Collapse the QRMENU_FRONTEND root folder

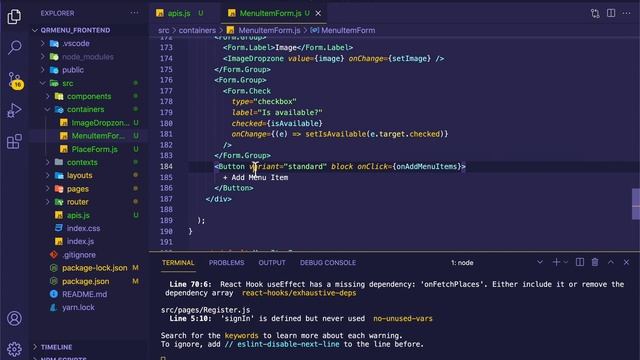click(x=75, y=30)
